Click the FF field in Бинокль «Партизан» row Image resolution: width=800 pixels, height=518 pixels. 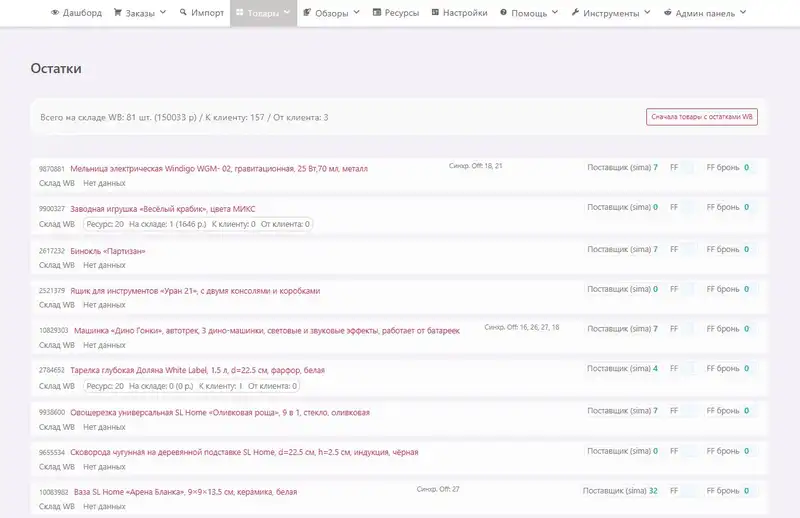tap(687, 250)
